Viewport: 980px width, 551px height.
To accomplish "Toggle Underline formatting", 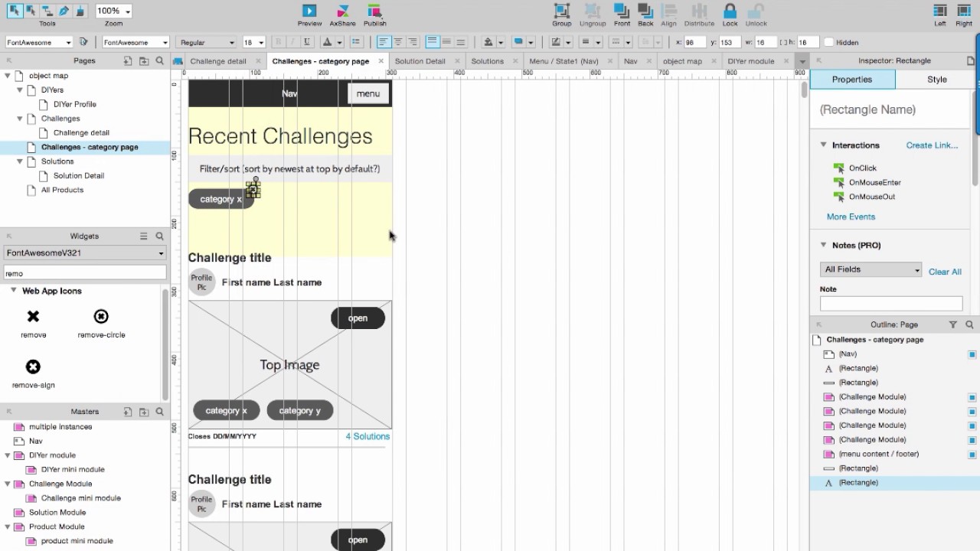I will click(x=307, y=42).
